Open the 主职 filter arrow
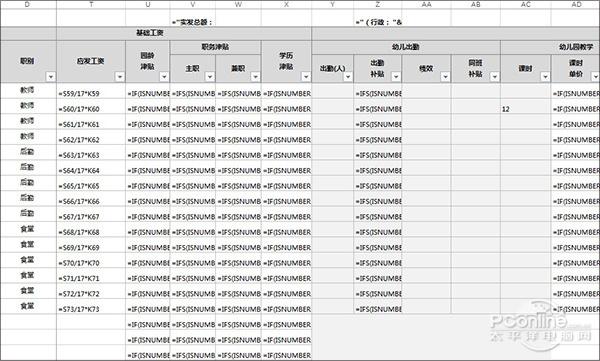The height and width of the screenshot is (361, 600). tap(210, 77)
